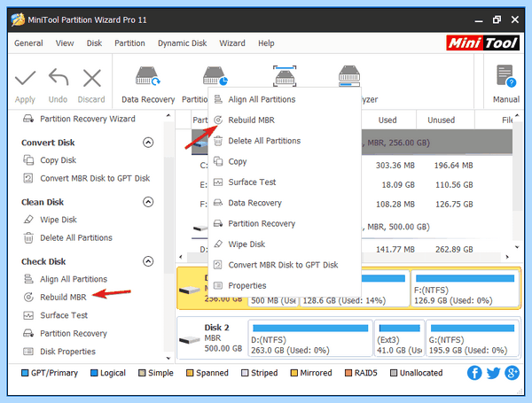
Task: Open the Help menu
Action: click(266, 43)
